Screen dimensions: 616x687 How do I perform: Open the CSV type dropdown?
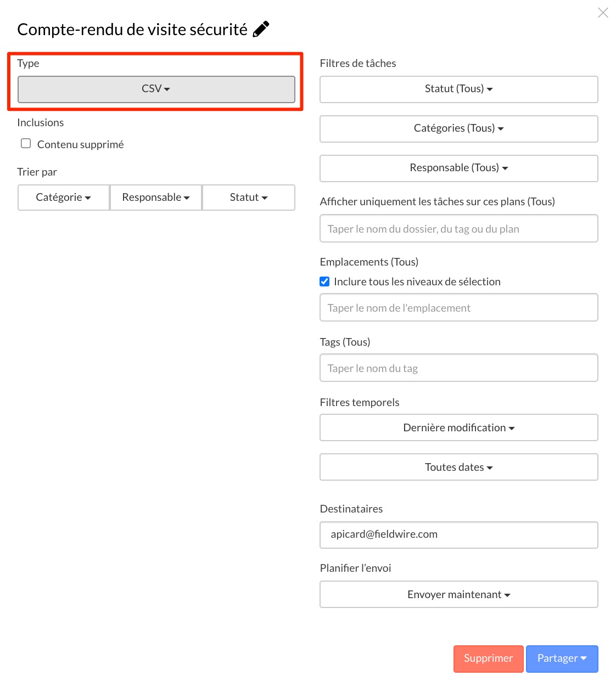click(x=156, y=89)
